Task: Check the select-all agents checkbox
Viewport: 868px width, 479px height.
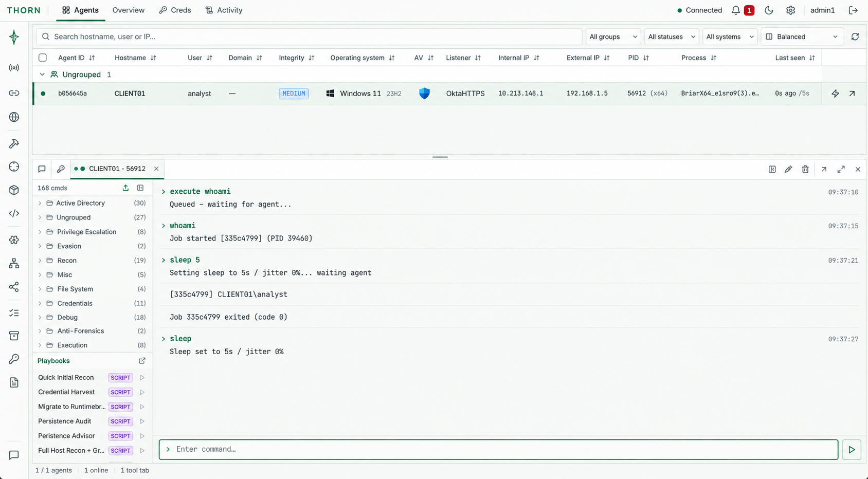Action: coord(43,58)
